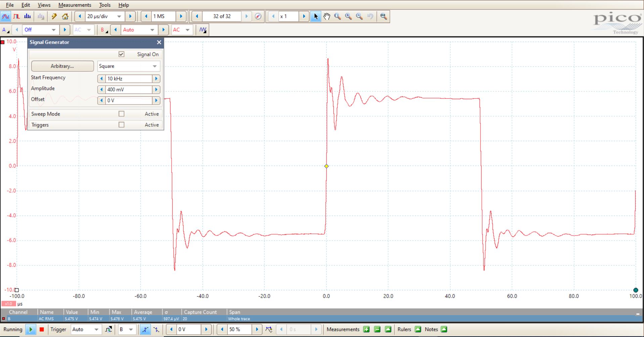
Task: Click the Arbitrary... button
Action: tap(62, 66)
